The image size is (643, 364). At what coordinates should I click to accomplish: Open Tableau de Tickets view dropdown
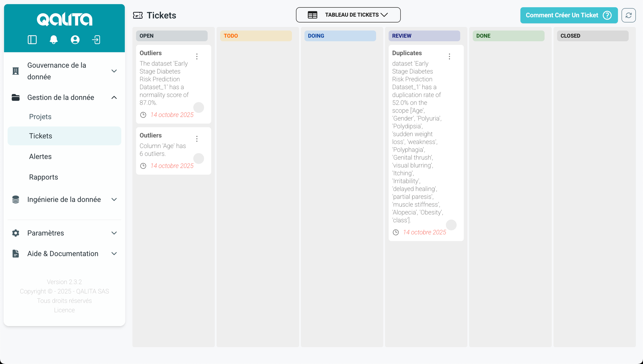click(348, 15)
